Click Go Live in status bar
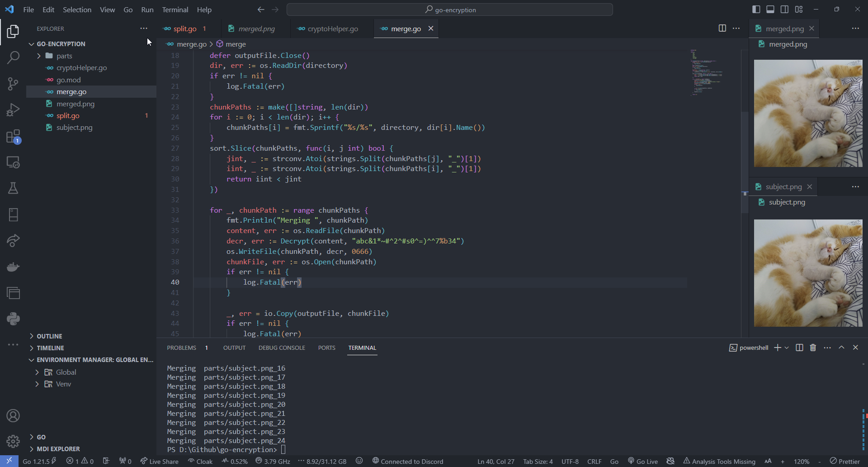Screen dimensions: 868x467 [x=643, y=461]
